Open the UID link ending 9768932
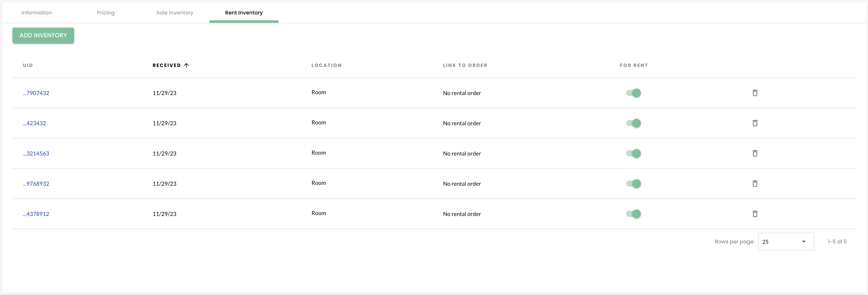 36,184
